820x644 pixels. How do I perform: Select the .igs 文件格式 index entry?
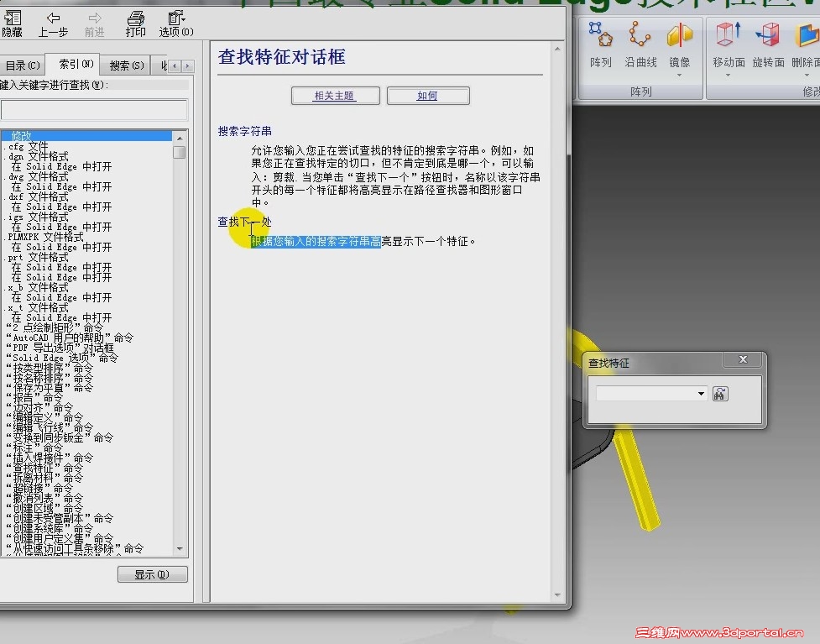tap(37, 217)
